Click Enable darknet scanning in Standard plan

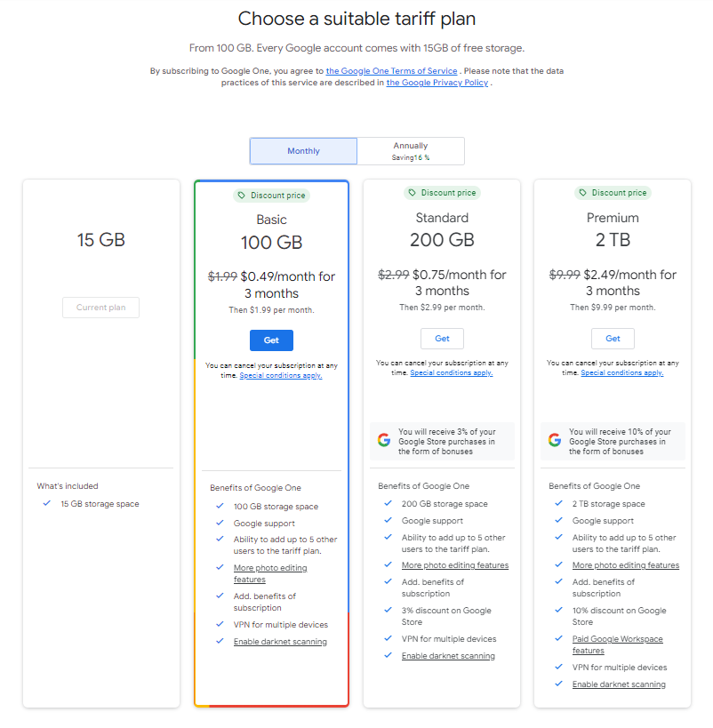click(x=448, y=656)
